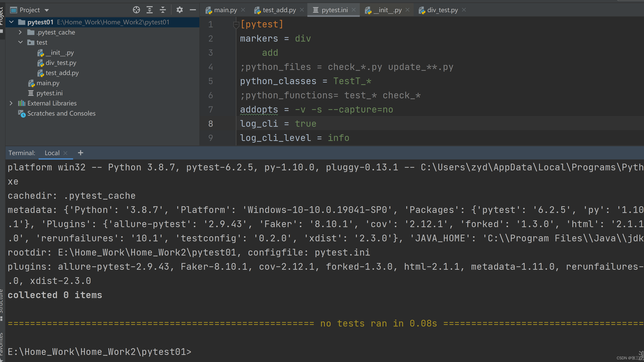This screenshot has height=362, width=644.
Task: Click the Locate/Select Opened File crosshair icon
Action: [136, 10]
